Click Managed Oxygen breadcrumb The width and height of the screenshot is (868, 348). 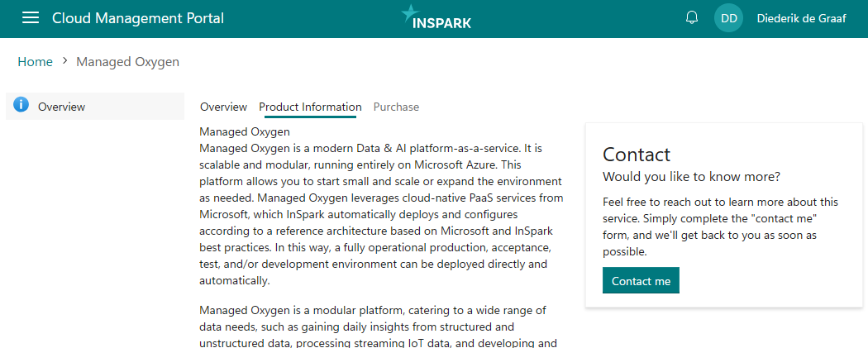click(x=128, y=62)
